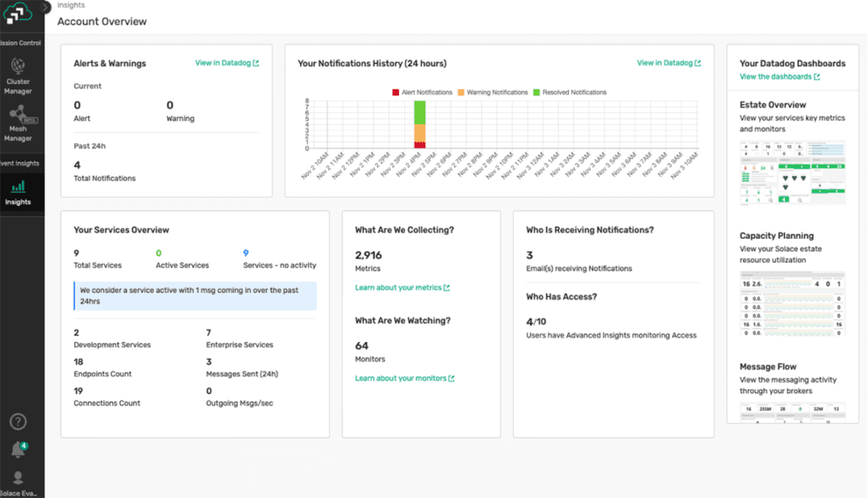Click View in Datadog in Notifications History
868x498 pixels.
coord(668,63)
